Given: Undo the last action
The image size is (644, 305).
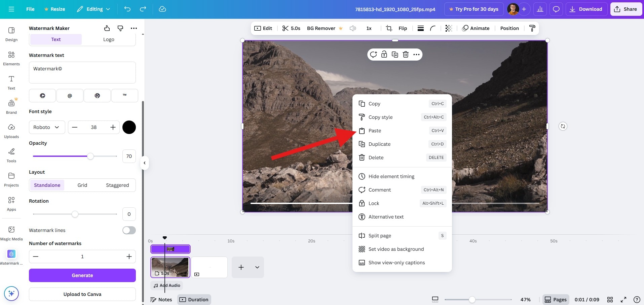Looking at the screenshot, I should [127, 9].
